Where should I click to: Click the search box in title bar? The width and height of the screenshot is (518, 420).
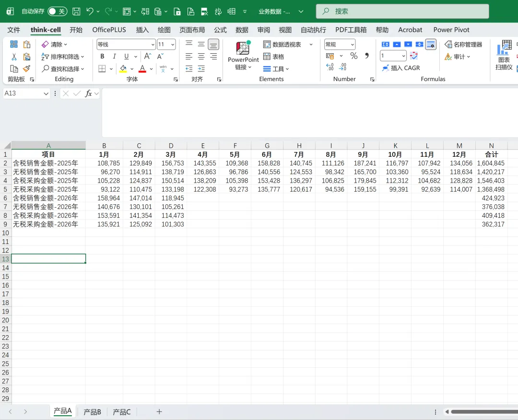402,12
